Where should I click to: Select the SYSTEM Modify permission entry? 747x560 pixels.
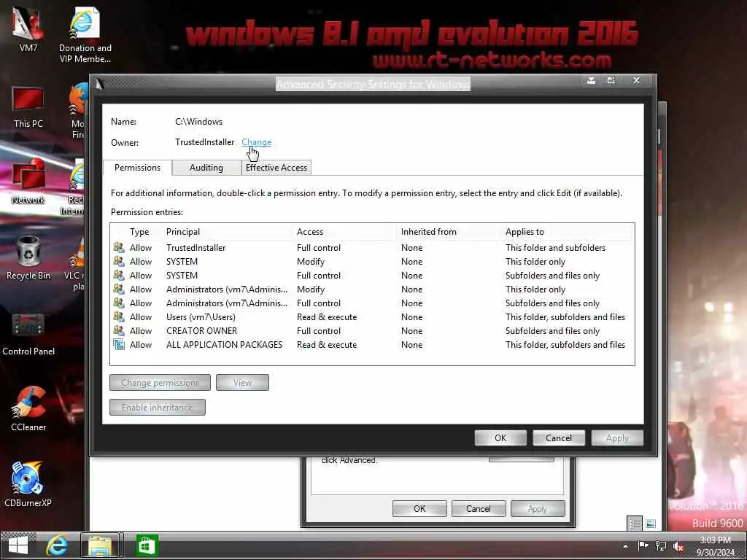point(372,262)
